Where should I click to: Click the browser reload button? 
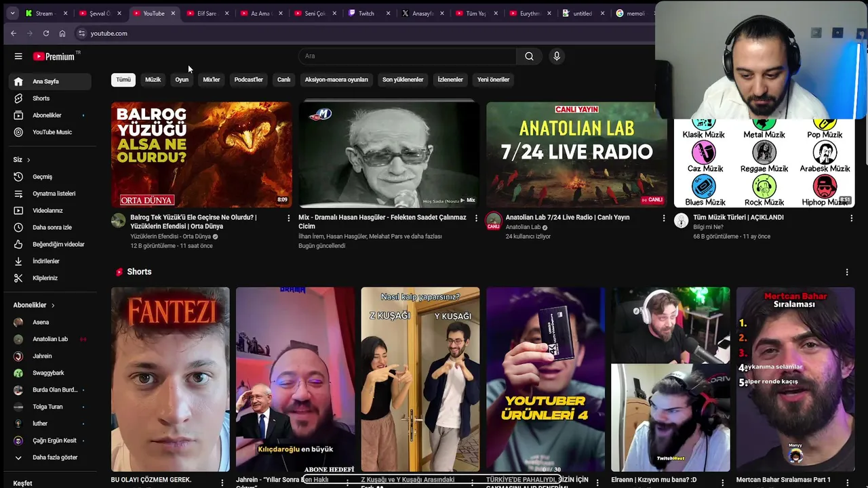[46, 33]
